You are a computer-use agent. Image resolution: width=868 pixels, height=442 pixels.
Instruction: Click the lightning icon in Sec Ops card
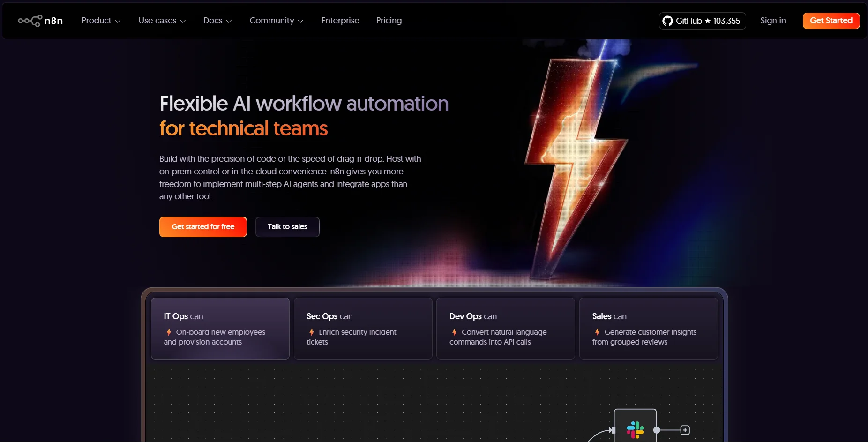[x=312, y=332]
